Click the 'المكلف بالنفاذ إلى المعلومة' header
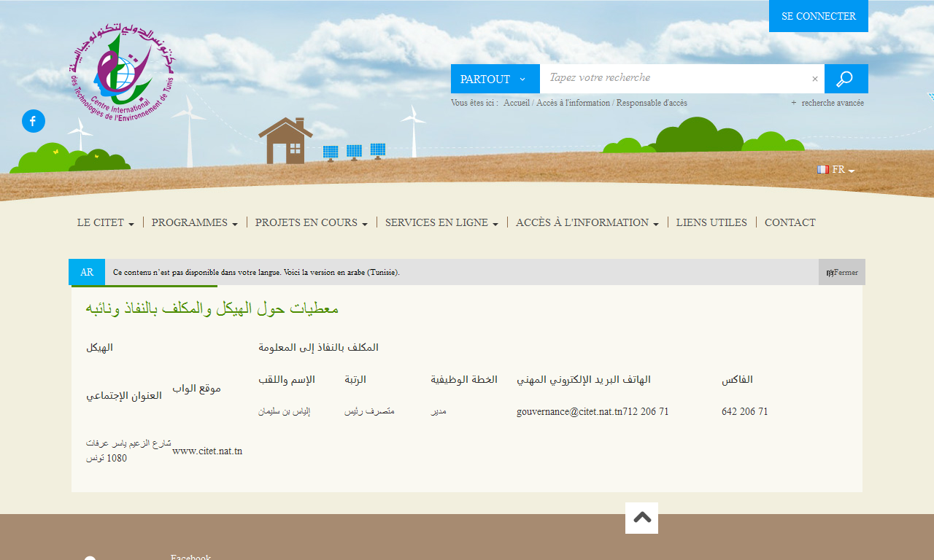Screen dimensions: 934x560 pyautogui.click(x=318, y=347)
